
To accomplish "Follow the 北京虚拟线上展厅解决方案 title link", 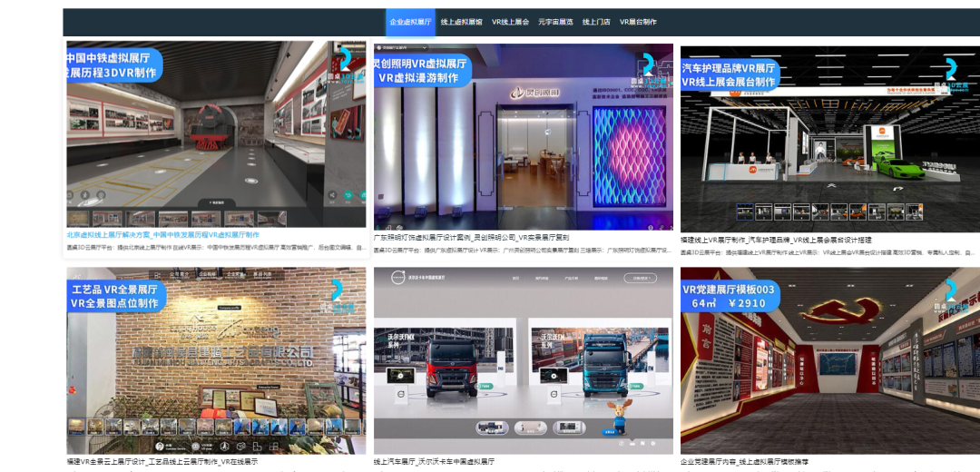I will coord(163,235).
